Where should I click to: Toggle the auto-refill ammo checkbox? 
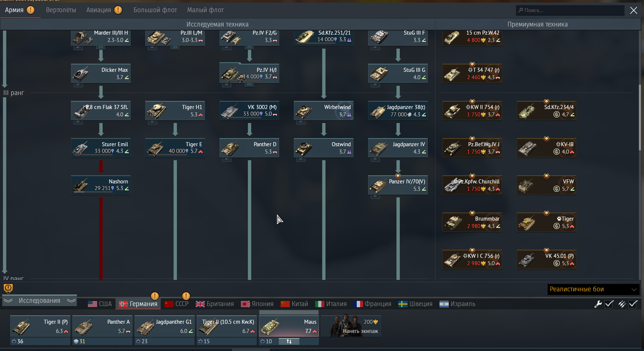tap(633, 304)
